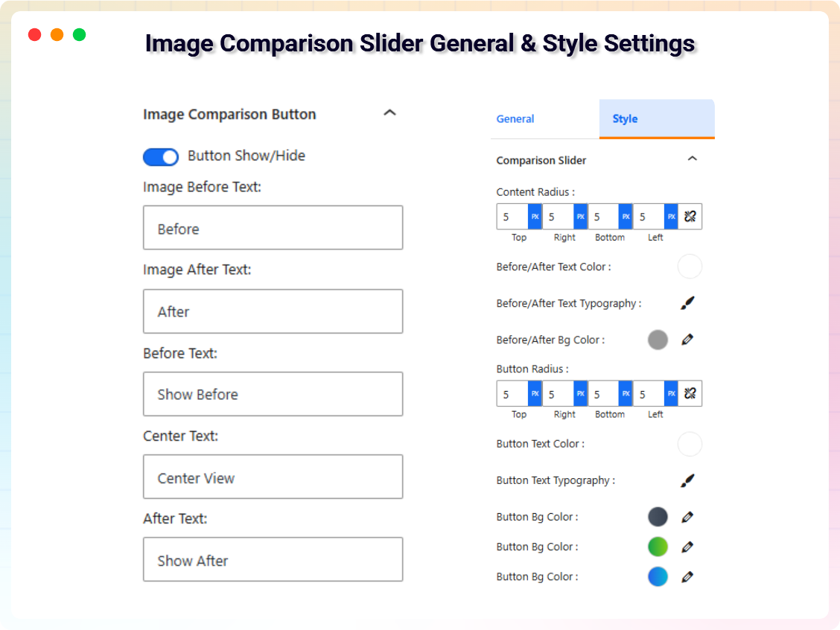Click the unlink icon beside Content Radius fields
The height and width of the screenshot is (630, 840).
690,216
